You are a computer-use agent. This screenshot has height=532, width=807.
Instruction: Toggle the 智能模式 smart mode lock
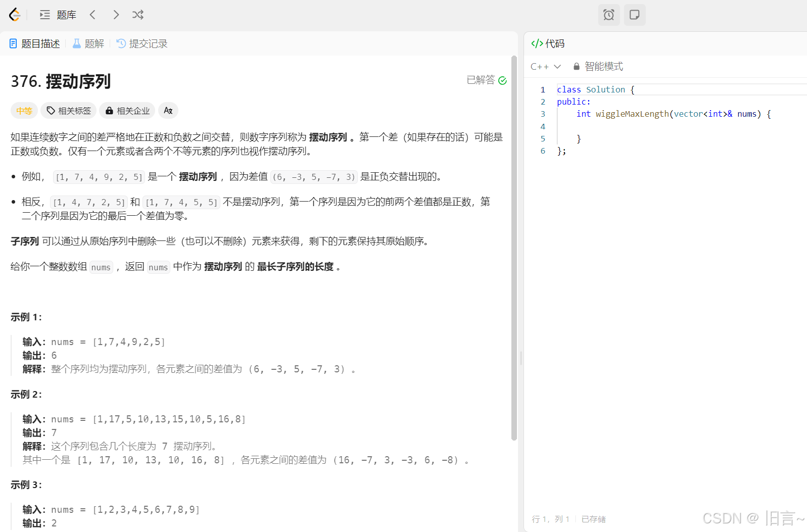pyautogui.click(x=598, y=66)
